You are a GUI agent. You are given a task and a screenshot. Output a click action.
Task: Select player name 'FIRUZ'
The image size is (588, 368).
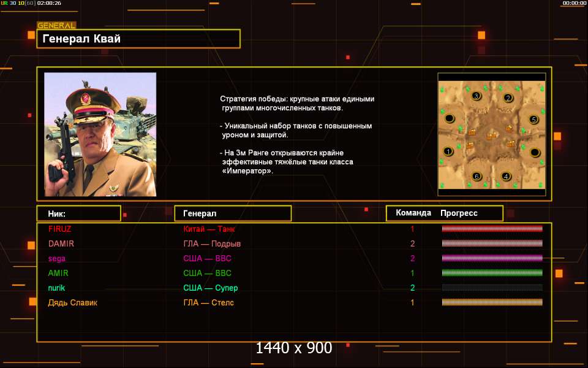pyautogui.click(x=59, y=229)
